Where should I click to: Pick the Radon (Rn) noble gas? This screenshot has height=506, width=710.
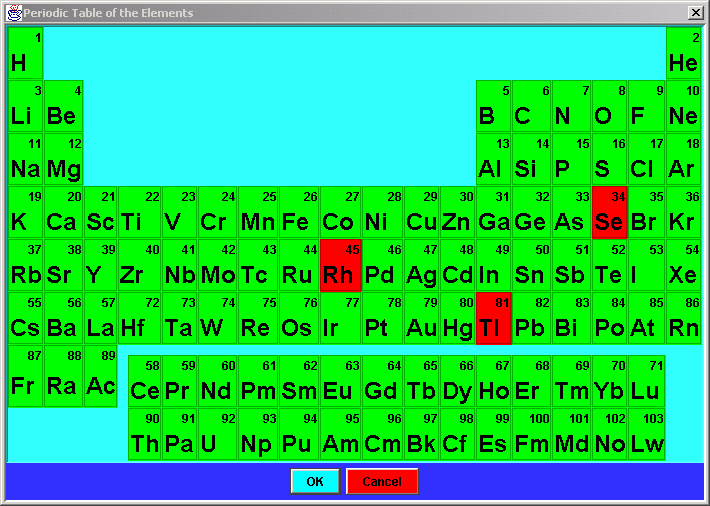click(683, 318)
